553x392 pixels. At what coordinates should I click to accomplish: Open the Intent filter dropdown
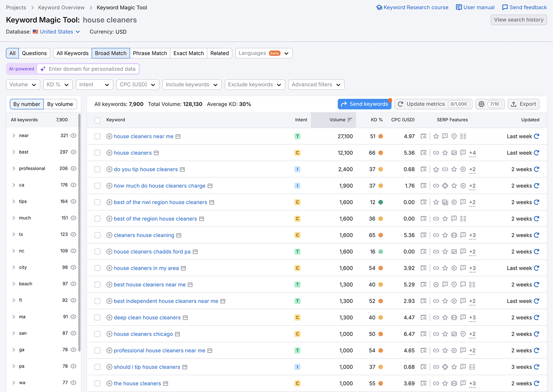click(94, 85)
